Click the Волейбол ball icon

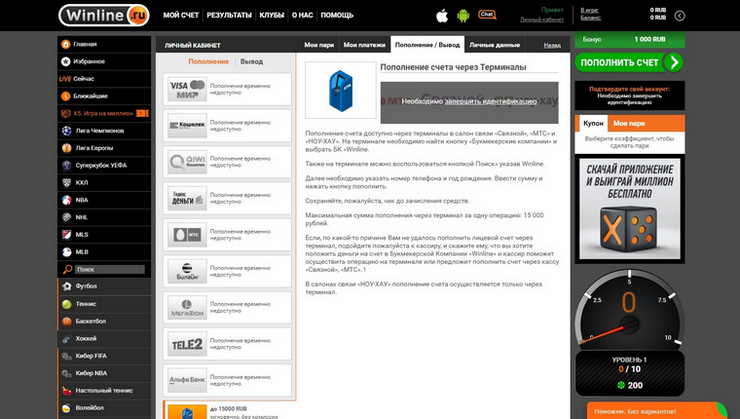tap(67, 408)
